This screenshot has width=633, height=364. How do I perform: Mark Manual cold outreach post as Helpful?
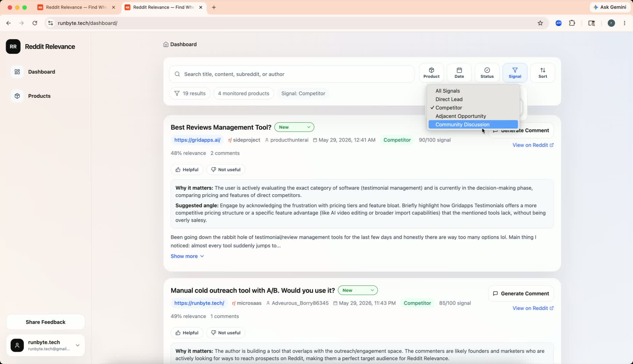point(187,333)
